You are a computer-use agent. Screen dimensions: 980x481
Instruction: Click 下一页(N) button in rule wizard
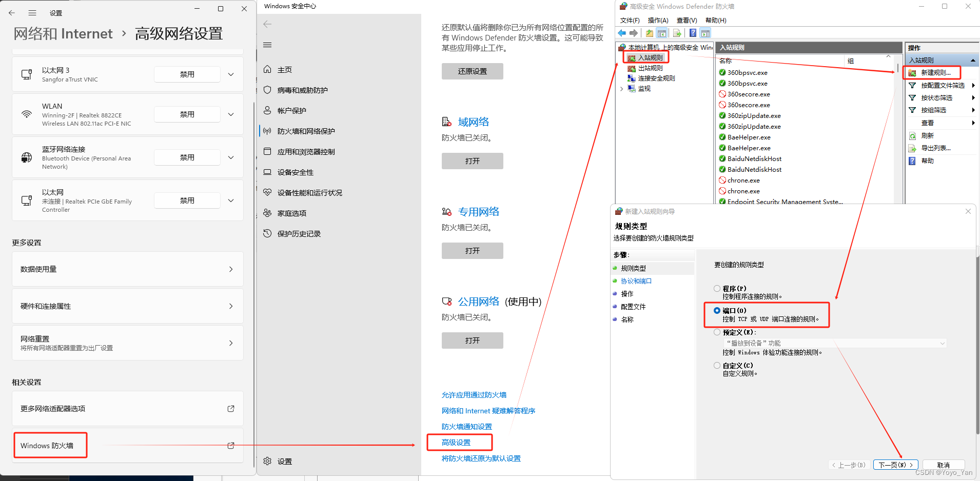[895, 465]
